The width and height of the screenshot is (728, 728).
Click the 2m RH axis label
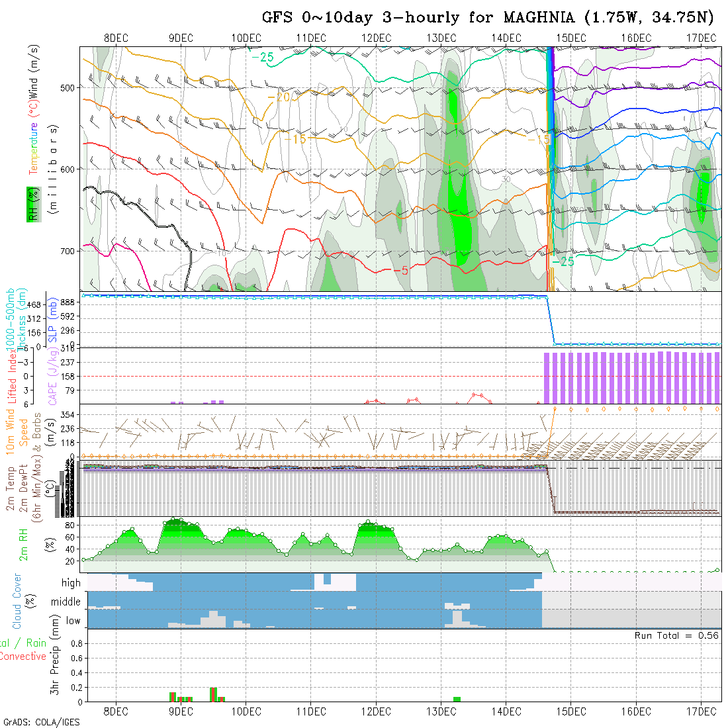pyautogui.click(x=23, y=544)
